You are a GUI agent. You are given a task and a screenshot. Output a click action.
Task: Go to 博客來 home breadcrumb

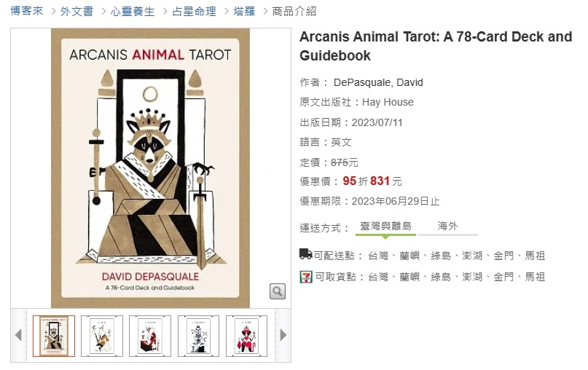27,11
